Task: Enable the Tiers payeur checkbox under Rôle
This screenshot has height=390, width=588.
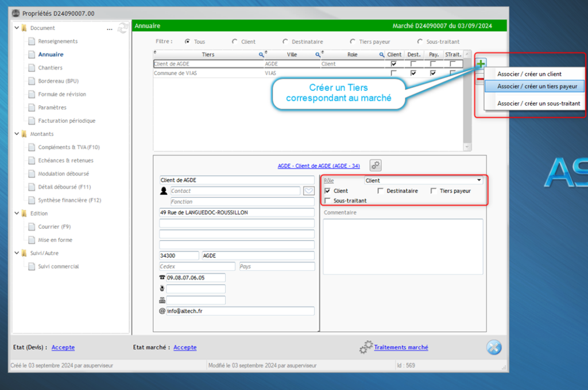Action: coord(434,191)
